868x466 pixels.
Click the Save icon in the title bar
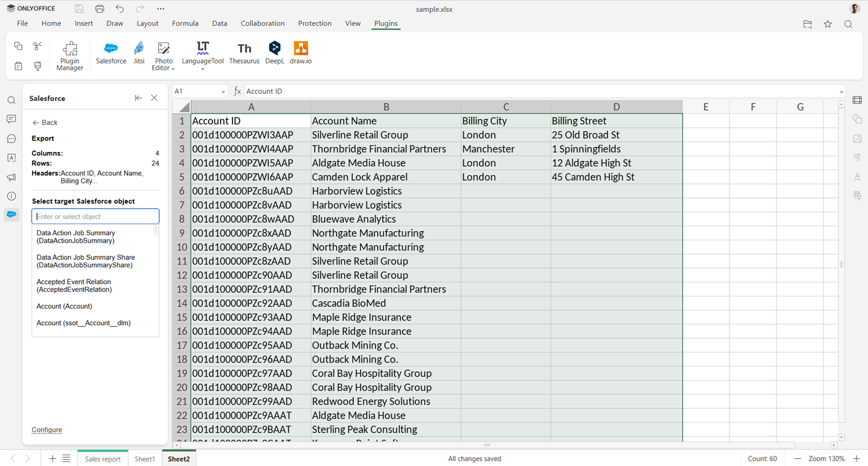tap(79, 8)
